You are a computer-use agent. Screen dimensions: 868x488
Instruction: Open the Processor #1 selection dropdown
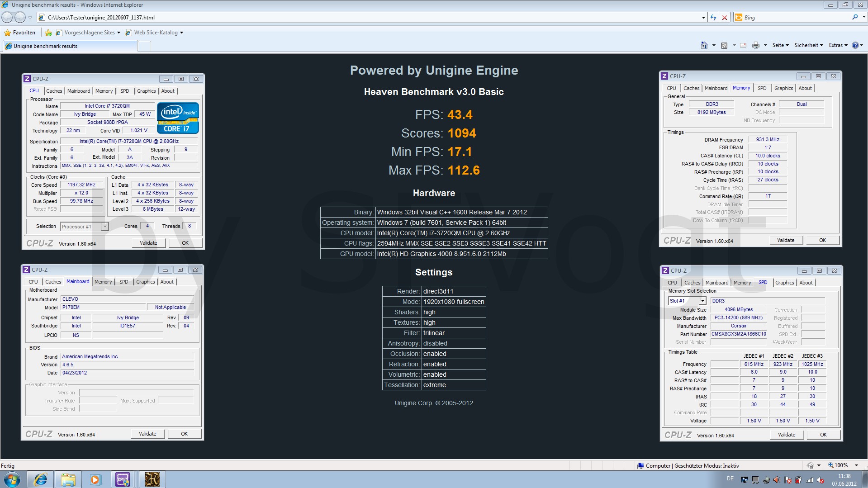[105, 227]
